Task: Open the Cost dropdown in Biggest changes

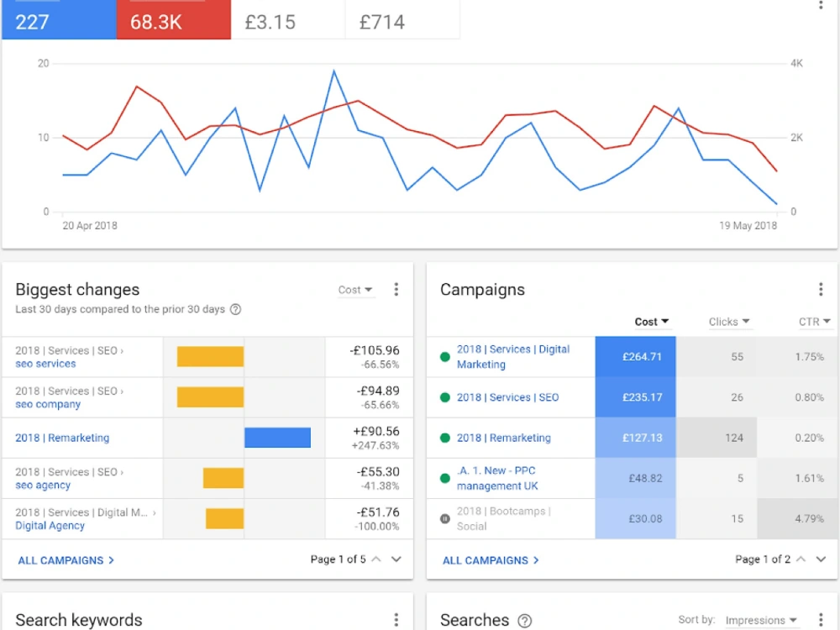Action: tap(354, 290)
